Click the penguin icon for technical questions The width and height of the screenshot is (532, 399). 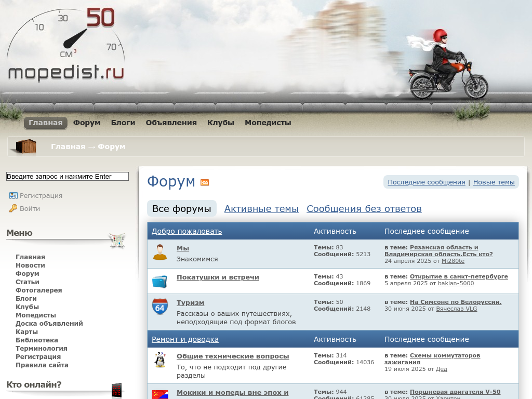[159, 360]
